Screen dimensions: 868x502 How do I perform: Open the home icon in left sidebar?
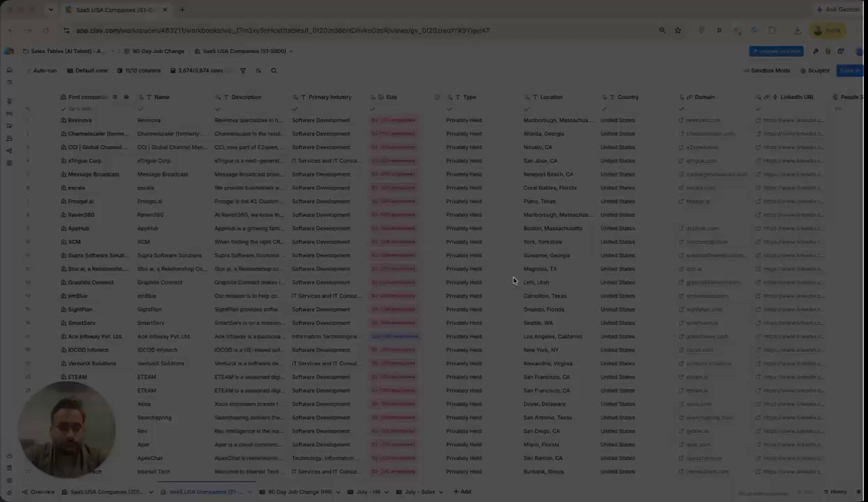pos(9,70)
